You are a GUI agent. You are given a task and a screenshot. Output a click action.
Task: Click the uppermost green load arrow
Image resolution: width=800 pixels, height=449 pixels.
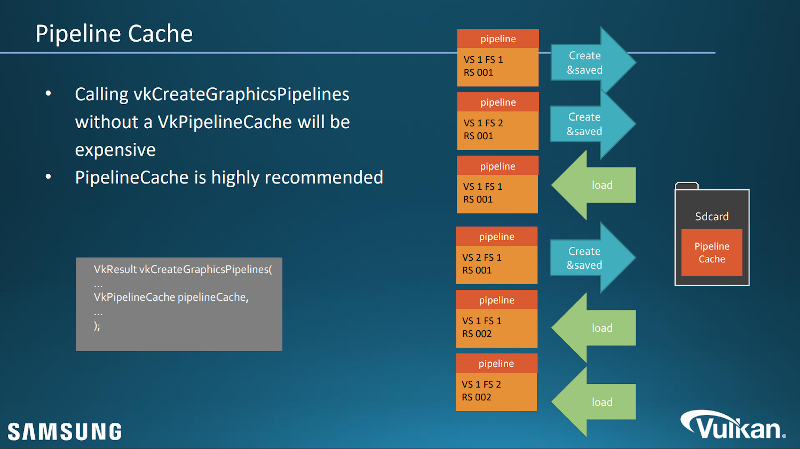point(596,186)
